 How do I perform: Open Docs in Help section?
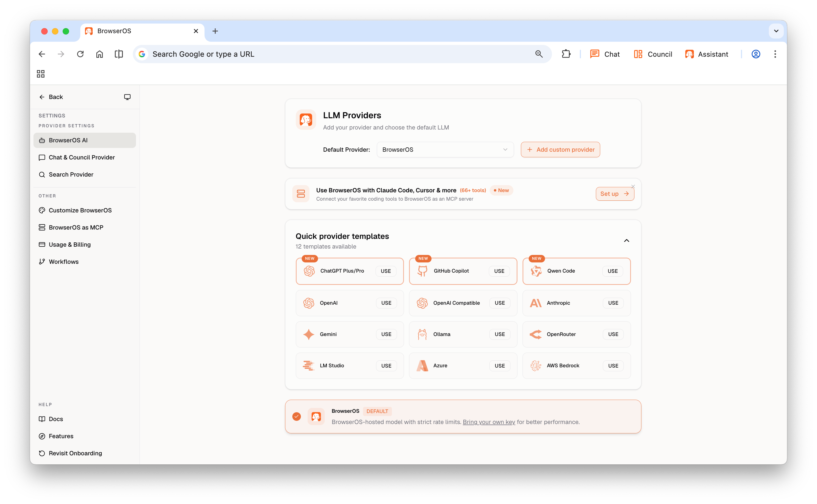pos(85,419)
